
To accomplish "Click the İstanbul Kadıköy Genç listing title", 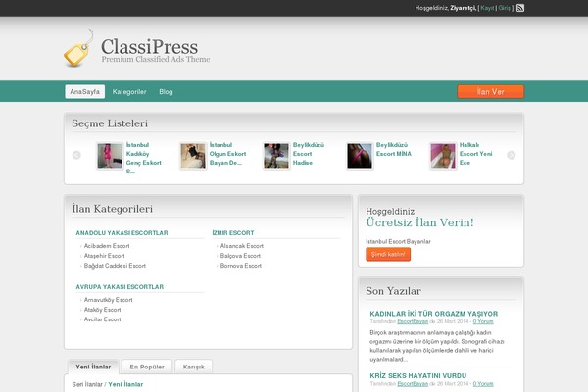I will 144,158.
